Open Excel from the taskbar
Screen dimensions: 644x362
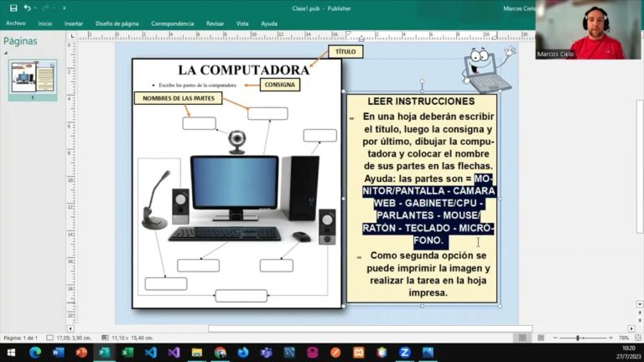(x=127, y=352)
